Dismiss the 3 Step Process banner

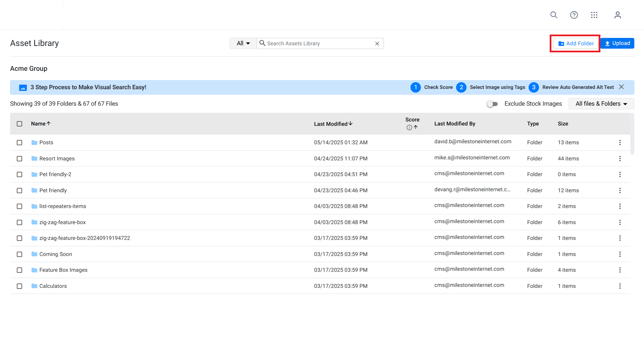coord(622,87)
